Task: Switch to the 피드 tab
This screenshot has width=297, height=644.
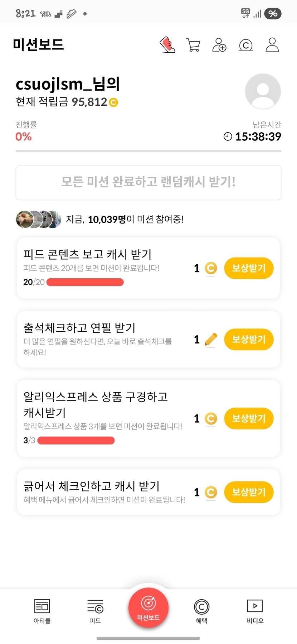Action: tap(95, 611)
